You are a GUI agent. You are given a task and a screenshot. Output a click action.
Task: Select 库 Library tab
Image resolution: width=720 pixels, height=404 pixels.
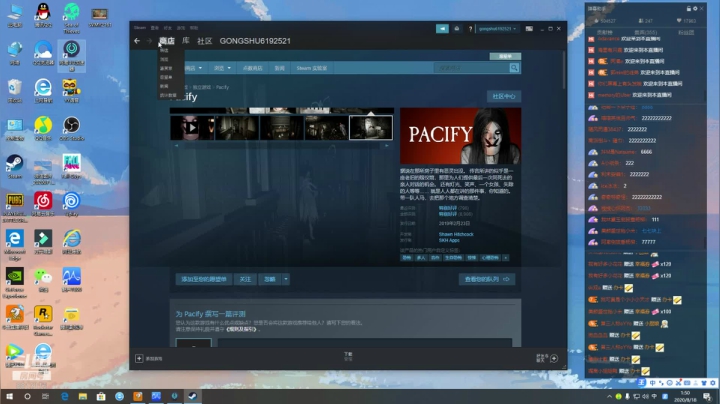pyautogui.click(x=186, y=41)
